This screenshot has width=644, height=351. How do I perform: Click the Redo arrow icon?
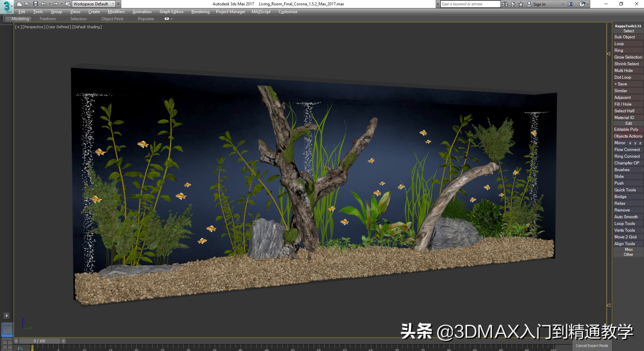coord(55,4)
